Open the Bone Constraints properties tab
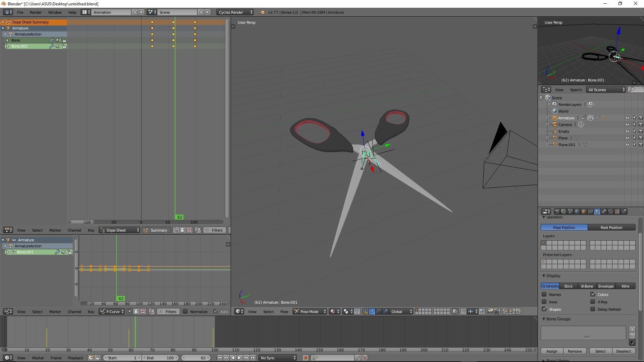 [610, 212]
